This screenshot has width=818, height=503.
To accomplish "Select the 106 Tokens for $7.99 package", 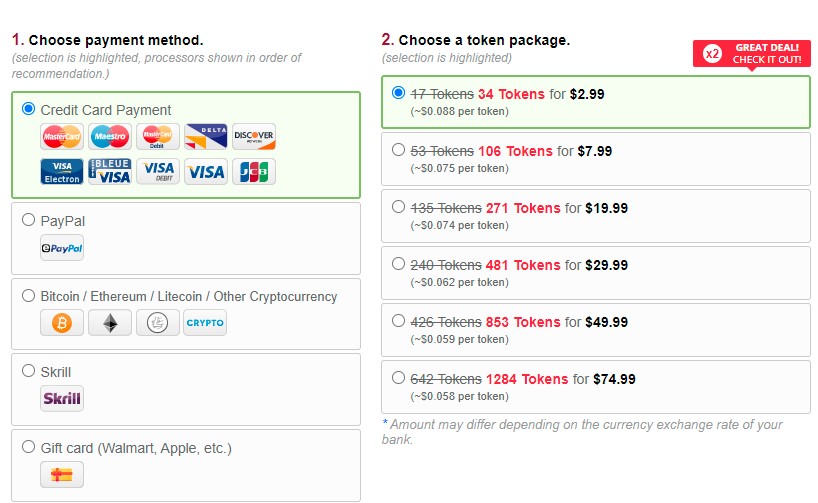I will pos(596,159).
